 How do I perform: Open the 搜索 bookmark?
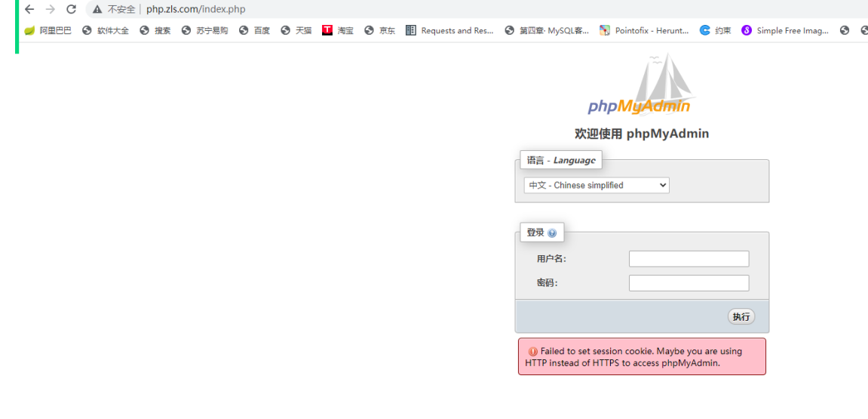pyautogui.click(x=155, y=30)
